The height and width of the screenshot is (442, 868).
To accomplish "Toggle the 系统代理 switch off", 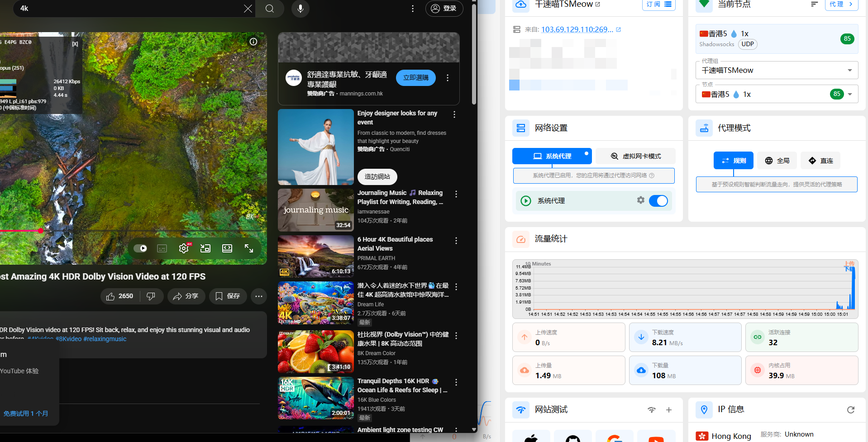I will 658,201.
